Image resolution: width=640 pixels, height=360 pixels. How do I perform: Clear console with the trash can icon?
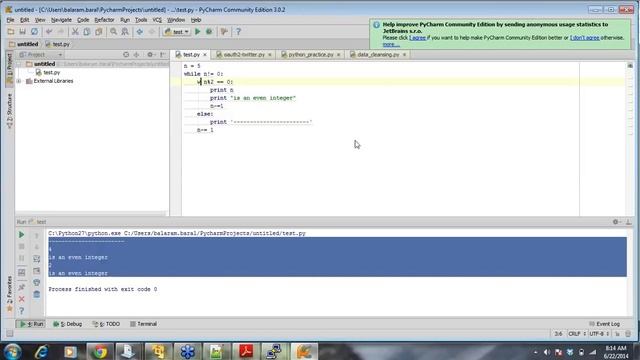point(36,294)
